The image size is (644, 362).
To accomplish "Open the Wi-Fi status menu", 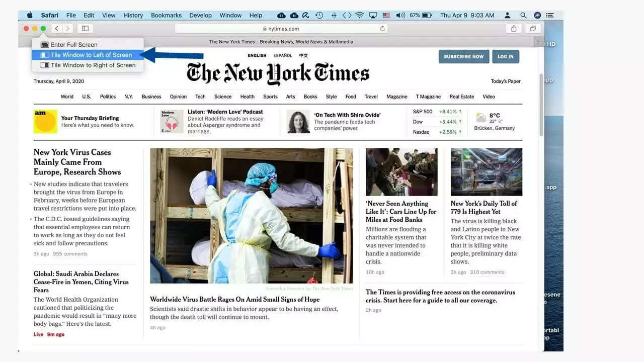I will click(359, 15).
